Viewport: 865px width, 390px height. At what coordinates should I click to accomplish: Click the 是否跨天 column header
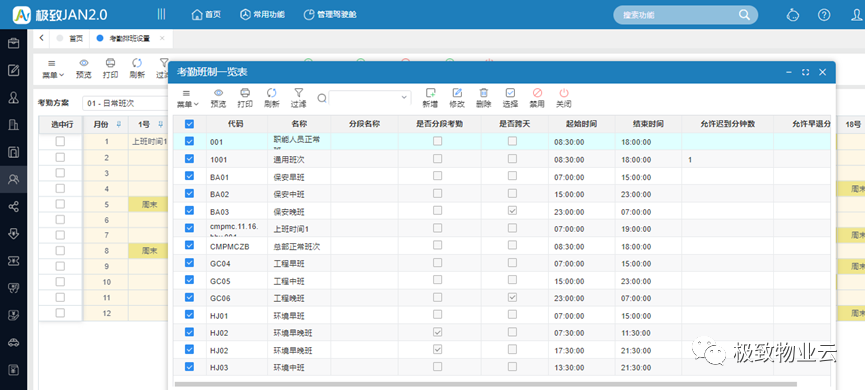point(515,124)
